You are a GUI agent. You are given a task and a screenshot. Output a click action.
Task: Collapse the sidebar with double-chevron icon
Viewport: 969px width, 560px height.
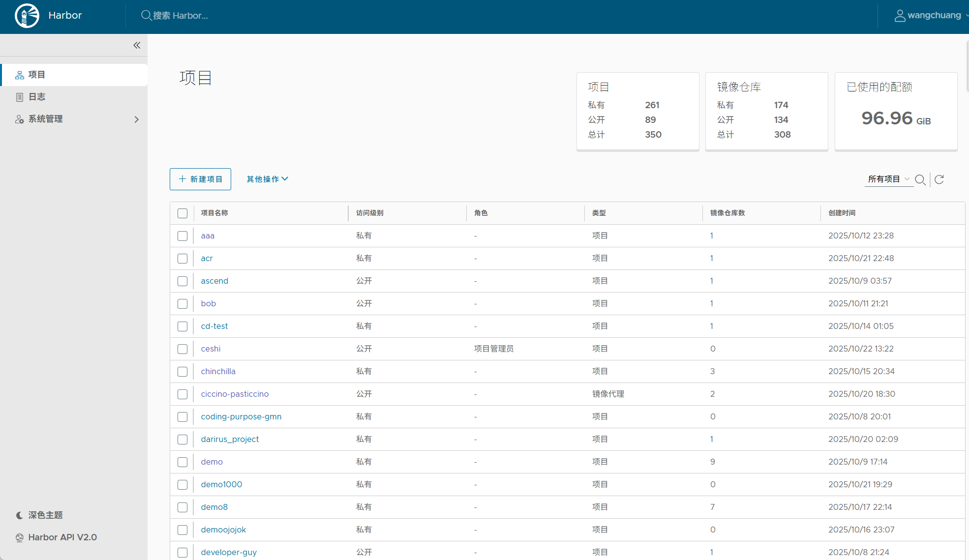click(137, 45)
